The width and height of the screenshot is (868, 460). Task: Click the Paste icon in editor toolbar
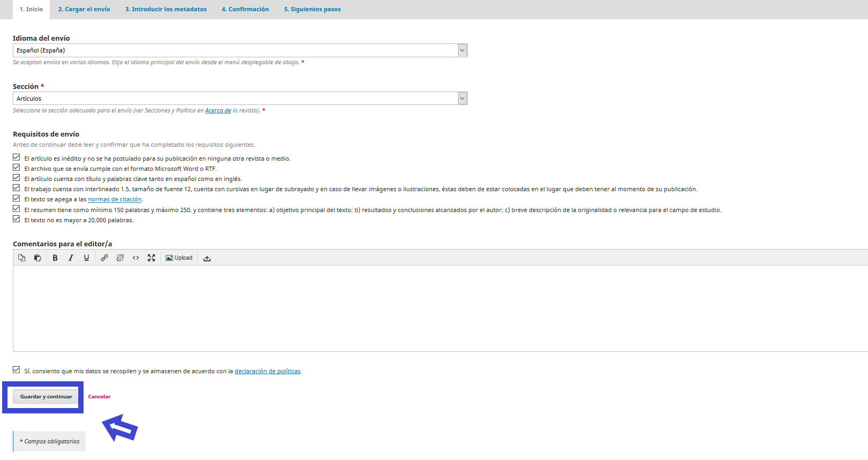pyautogui.click(x=38, y=258)
